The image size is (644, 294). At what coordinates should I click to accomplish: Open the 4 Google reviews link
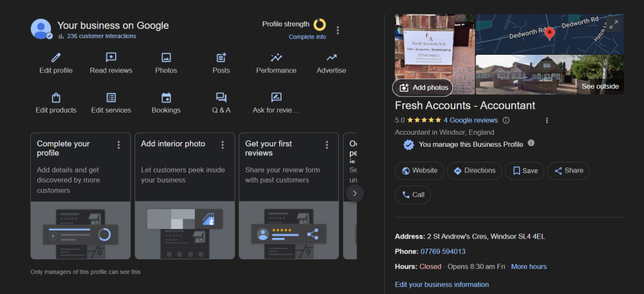[470, 120]
